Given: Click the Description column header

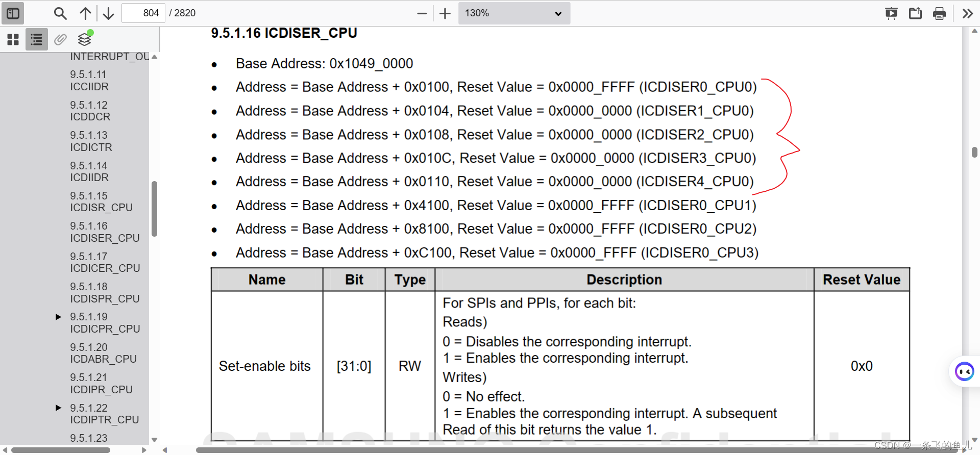Looking at the screenshot, I should point(624,280).
